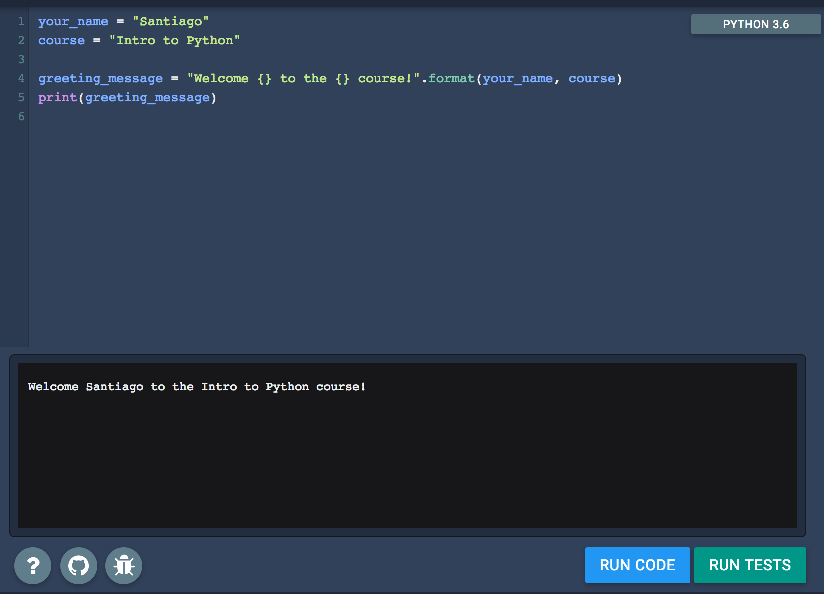This screenshot has width=824, height=594.
Task: Click greeting_message on line 4
Action: (x=100, y=79)
